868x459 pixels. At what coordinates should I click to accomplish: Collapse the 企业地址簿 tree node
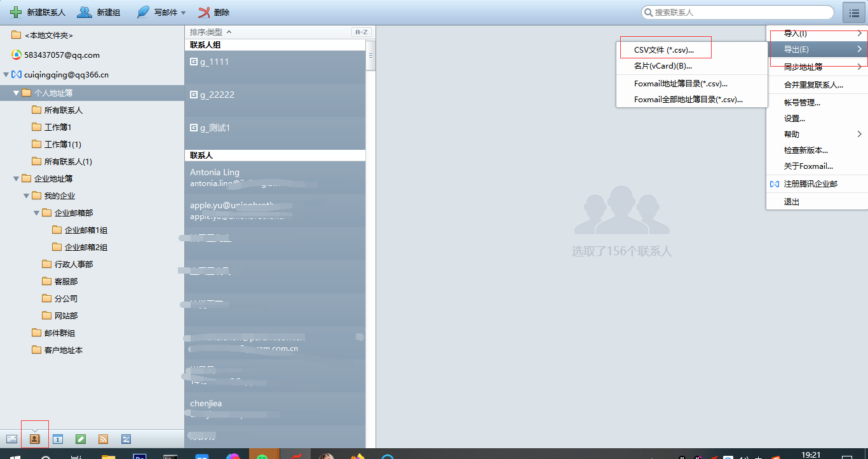(x=15, y=178)
